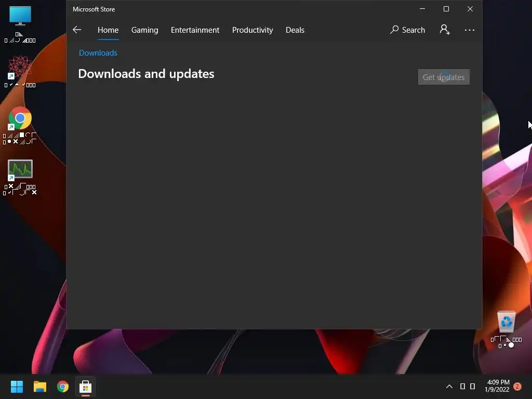Open the Home tab in Microsoft Store

click(108, 30)
